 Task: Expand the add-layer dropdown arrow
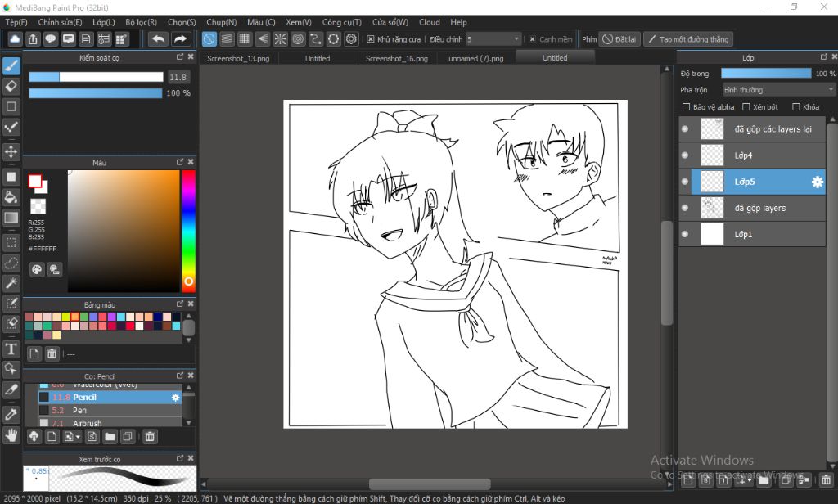tap(750, 480)
